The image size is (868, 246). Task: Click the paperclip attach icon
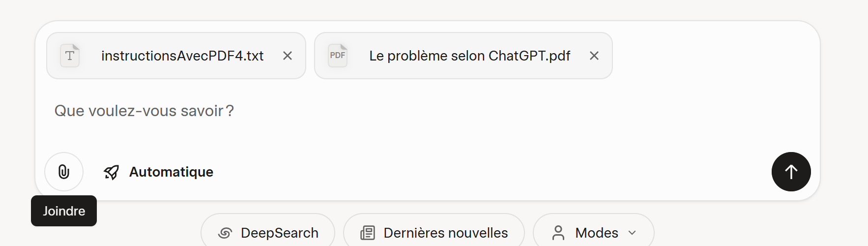pyautogui.click(x=64, y=172)
